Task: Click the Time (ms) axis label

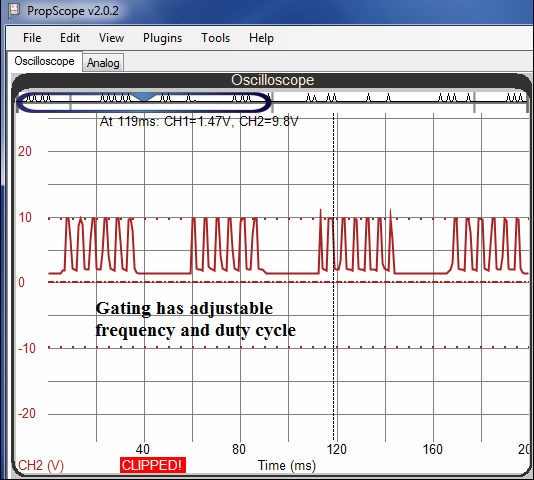Action: coord(287,465)
